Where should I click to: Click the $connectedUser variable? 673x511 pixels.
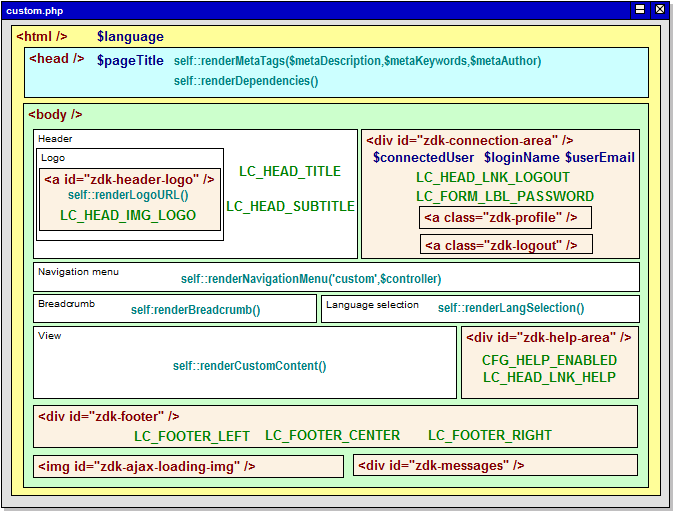(x=423, y=157)
